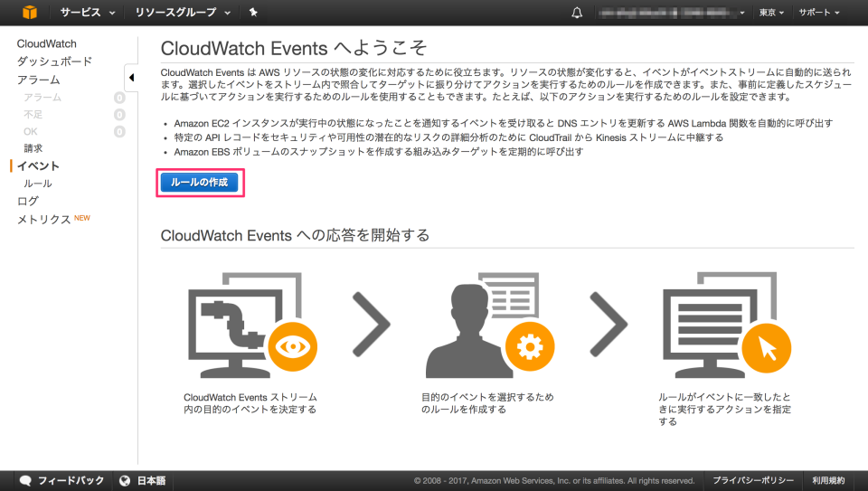
Task: Select the 不足 alarm state item
Action: tap(33, 115)
